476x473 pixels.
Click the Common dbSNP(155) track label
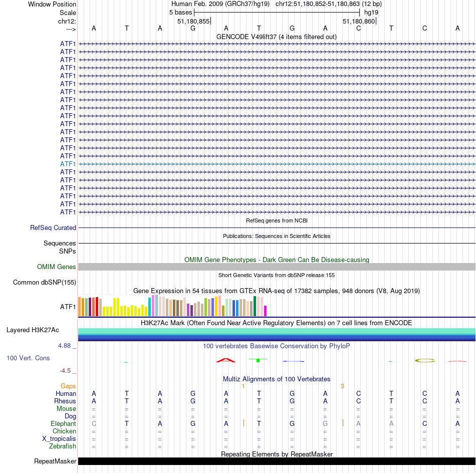(45, 282)
